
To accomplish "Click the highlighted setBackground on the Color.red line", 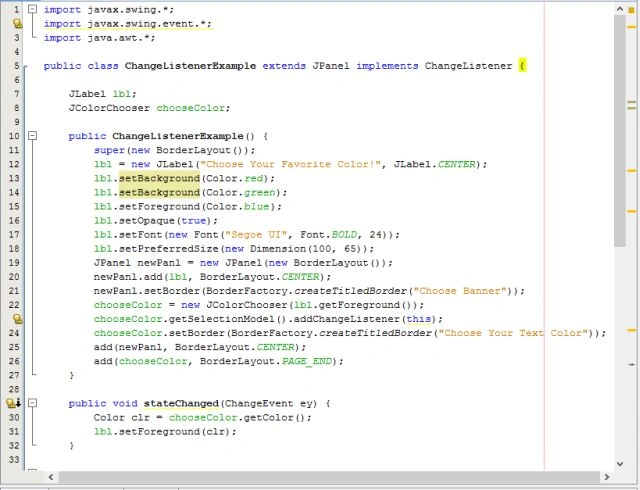I will pyautogui.click(x=159, y=178).
